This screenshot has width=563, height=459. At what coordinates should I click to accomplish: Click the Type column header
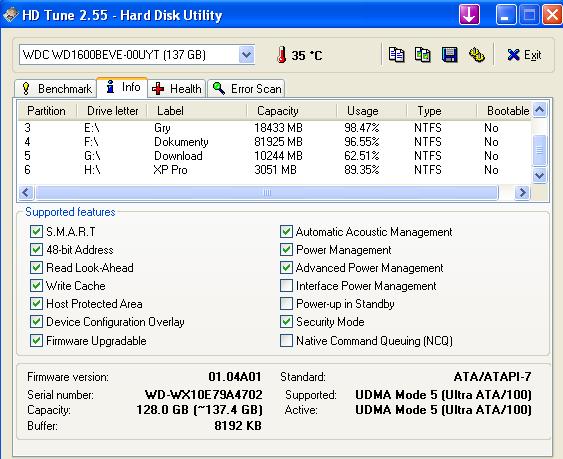[441, 111]
